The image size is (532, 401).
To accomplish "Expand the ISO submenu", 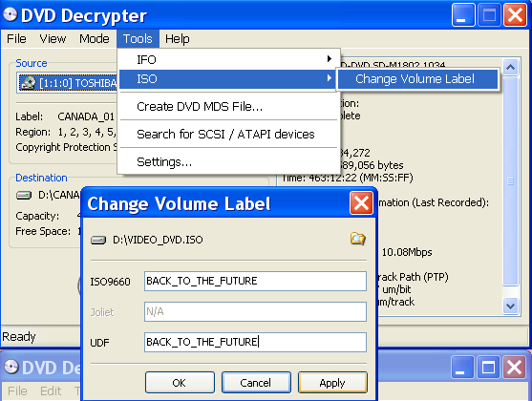I will pos(228,78).
